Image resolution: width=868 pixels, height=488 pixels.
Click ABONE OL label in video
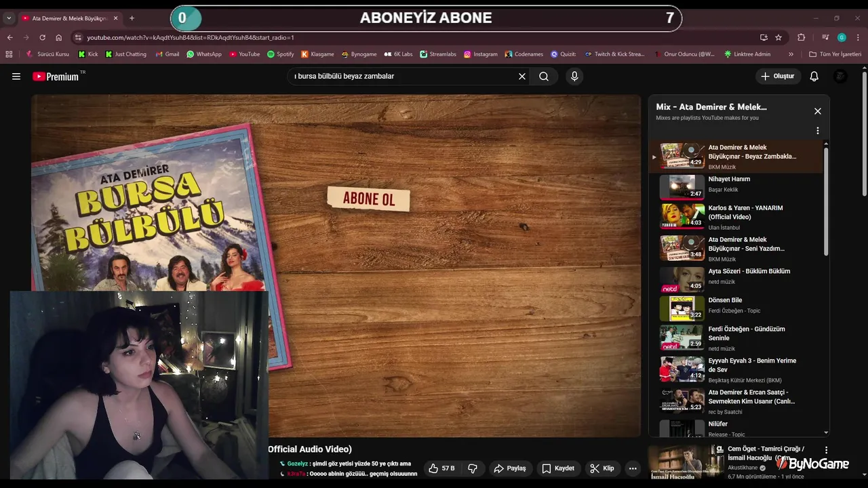[x=369, y=199]
